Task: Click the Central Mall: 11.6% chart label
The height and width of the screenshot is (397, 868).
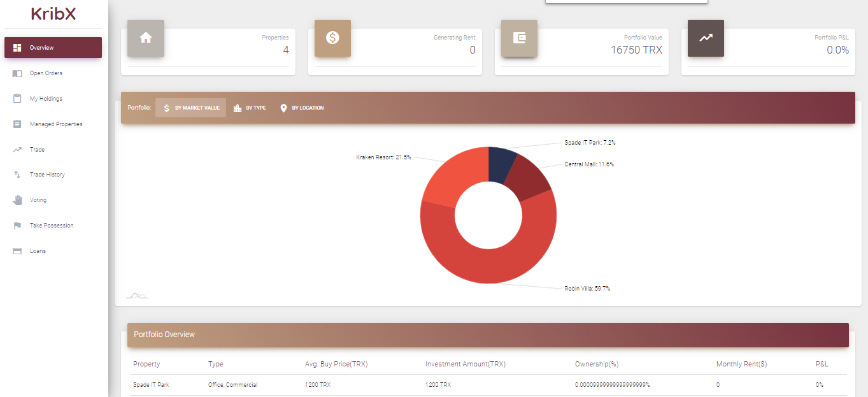Action: pyautogui.click(x=589, y=164)
